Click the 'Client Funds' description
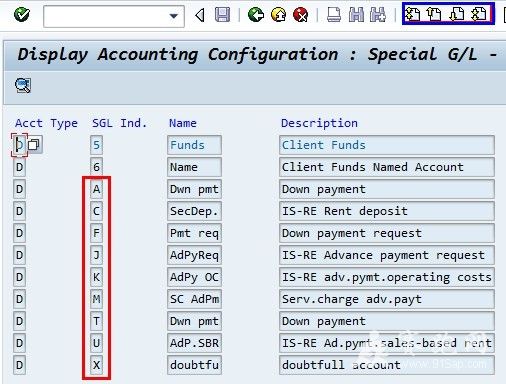The height and width of the screenshot is (384, 506). pos(387,145)
